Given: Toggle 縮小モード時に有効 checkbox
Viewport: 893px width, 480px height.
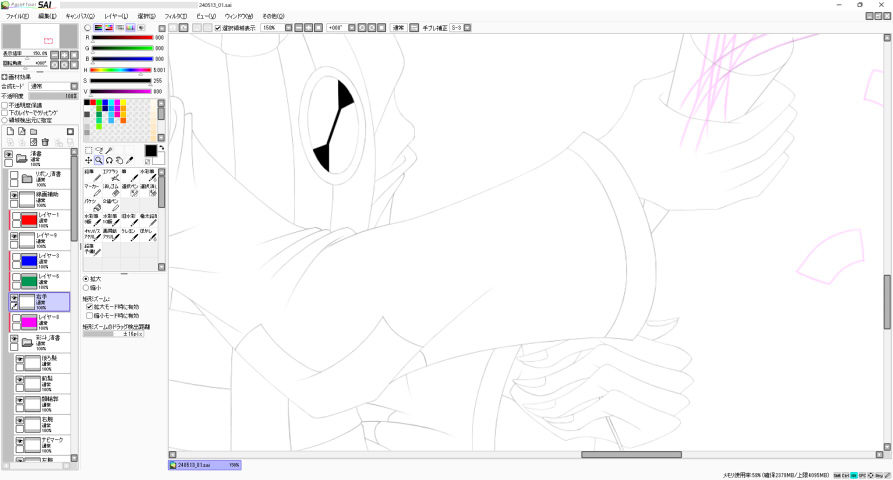Looking at the screenshot, I should [89, 315].
